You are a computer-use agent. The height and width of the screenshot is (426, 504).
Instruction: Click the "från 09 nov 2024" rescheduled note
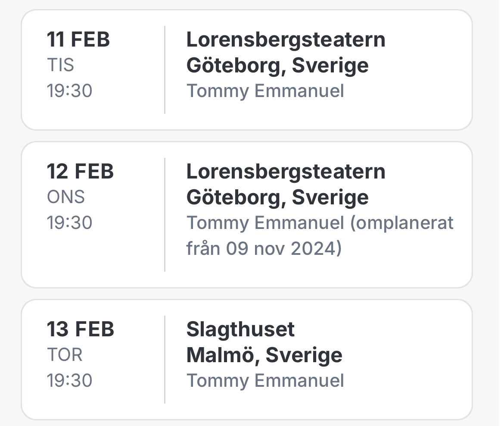point(264,249)
